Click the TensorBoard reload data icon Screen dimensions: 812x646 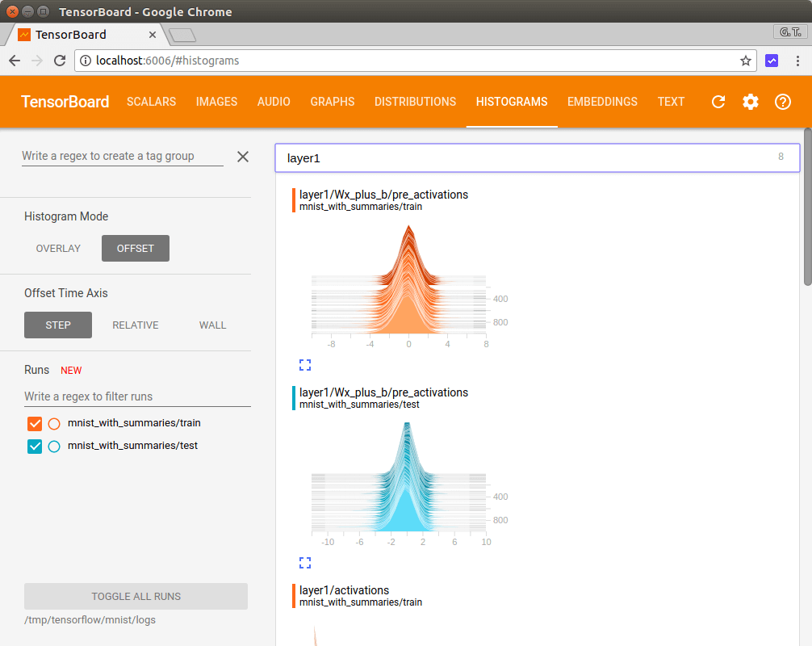tap(718, 102)
